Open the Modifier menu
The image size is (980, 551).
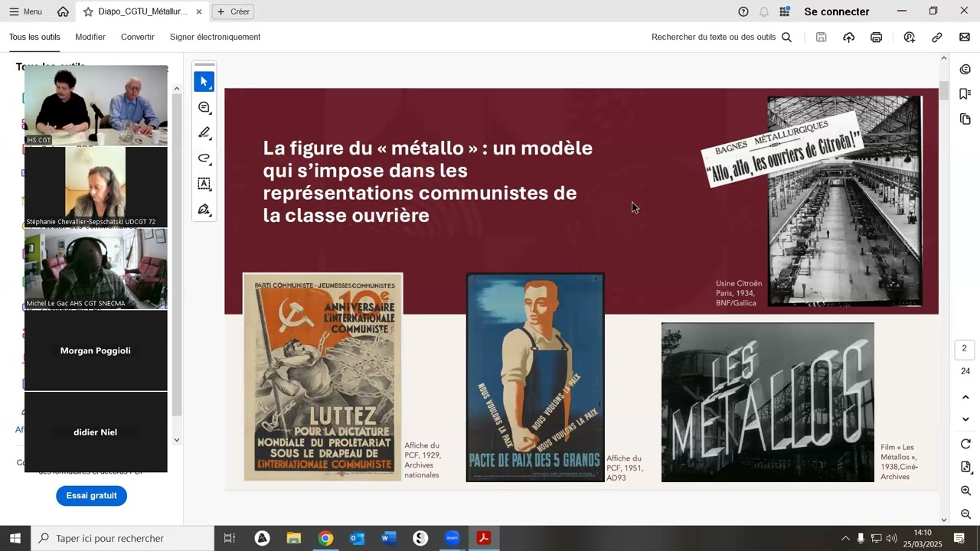[x=90, y=37]
